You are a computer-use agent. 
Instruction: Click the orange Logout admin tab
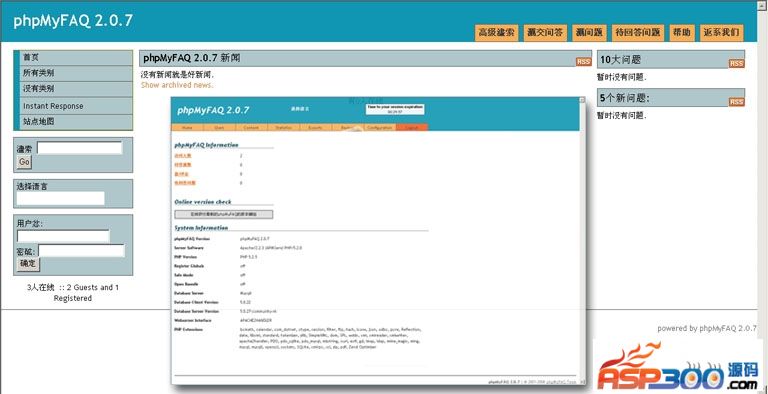tap(412, 127)
